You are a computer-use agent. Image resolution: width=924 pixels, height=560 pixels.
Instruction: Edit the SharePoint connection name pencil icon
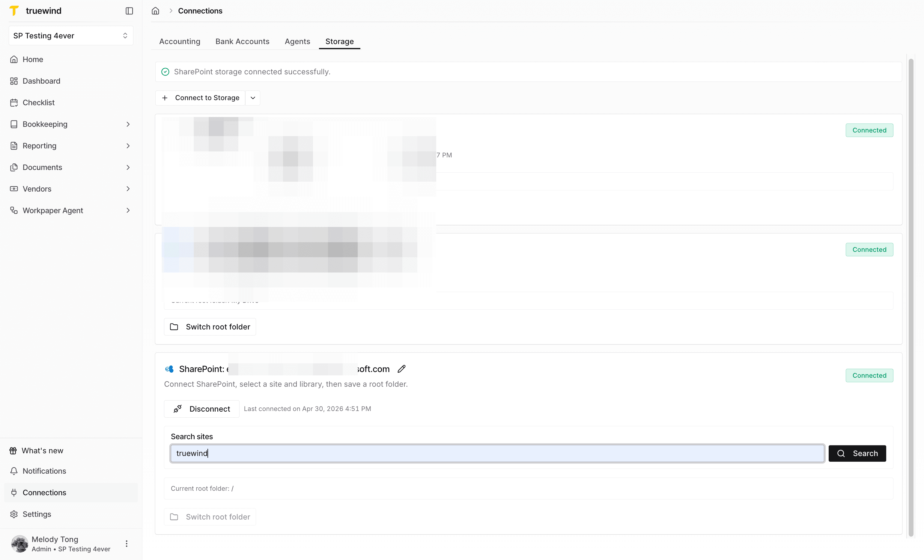[401, 369]
